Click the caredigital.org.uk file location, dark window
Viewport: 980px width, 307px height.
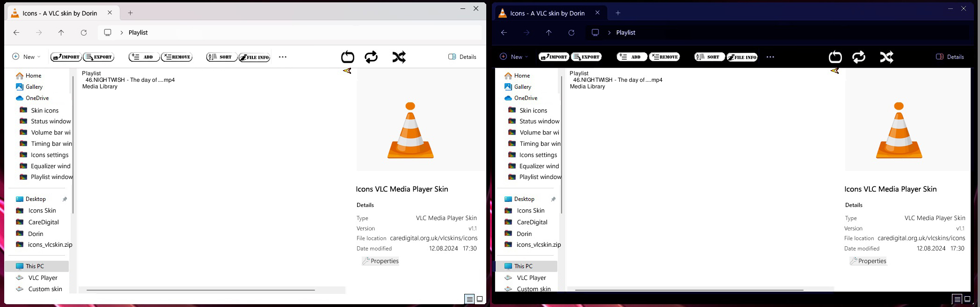(921, 238)
